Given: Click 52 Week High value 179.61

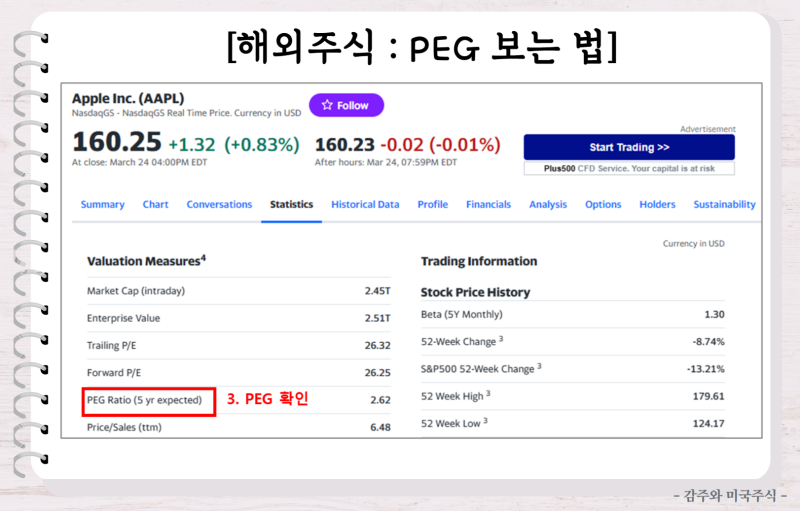Looking at the screenshot, I should click(x=709, y=396).
